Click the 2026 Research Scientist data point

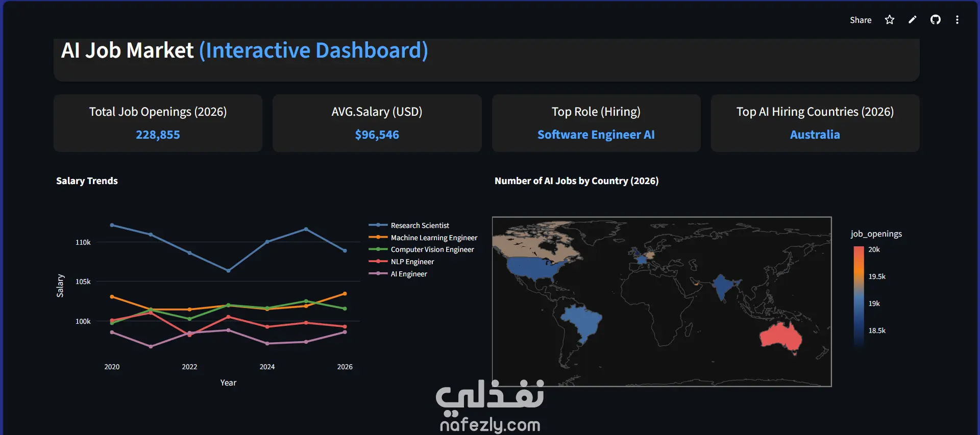tap(345, 251)
